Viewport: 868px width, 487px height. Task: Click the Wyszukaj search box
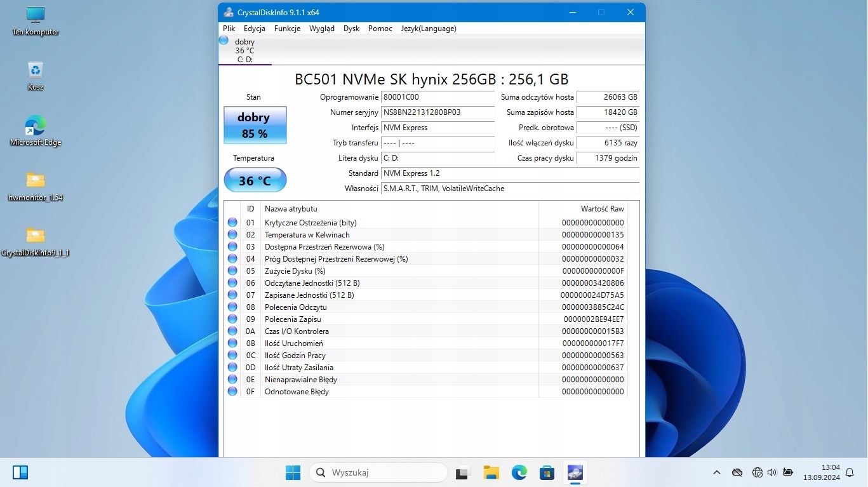378,472
